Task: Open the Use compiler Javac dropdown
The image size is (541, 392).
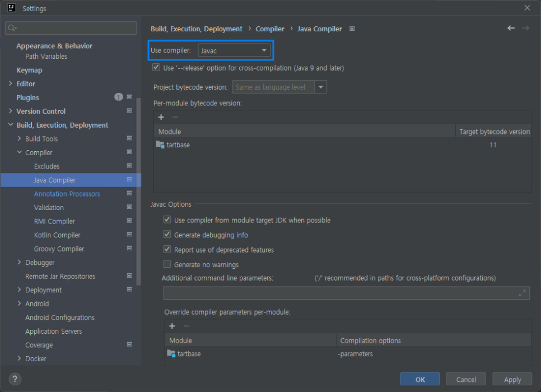Action: click(x=234, y=50)
